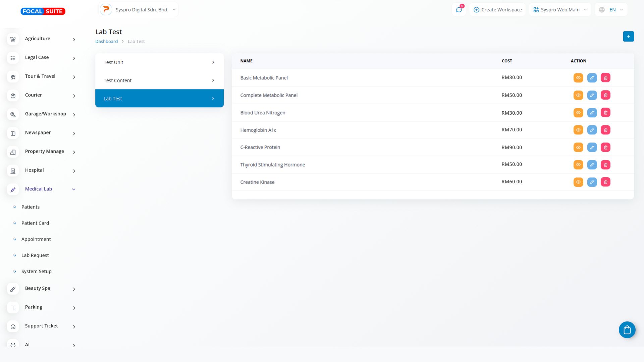
Task: Click the Dashboard breadcrumb link
Action: pos(106,42)
